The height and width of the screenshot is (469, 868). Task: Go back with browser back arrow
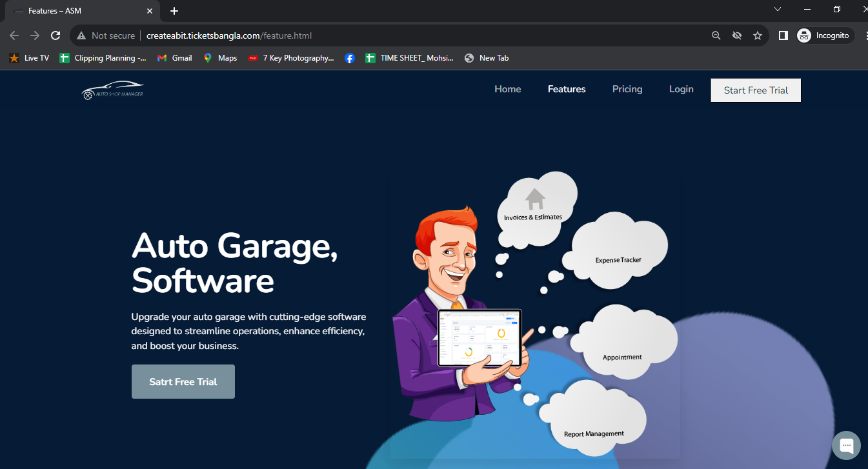point(14,35)
